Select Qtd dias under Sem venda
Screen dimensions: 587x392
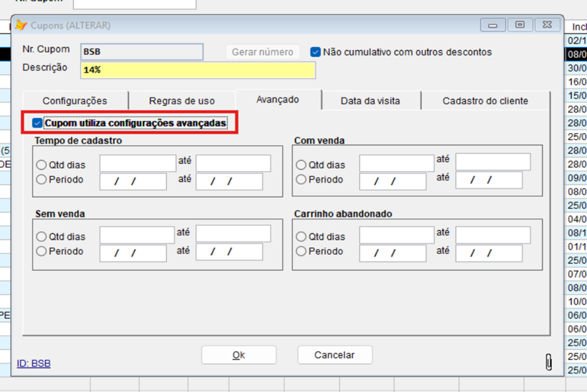coord(42,236)
